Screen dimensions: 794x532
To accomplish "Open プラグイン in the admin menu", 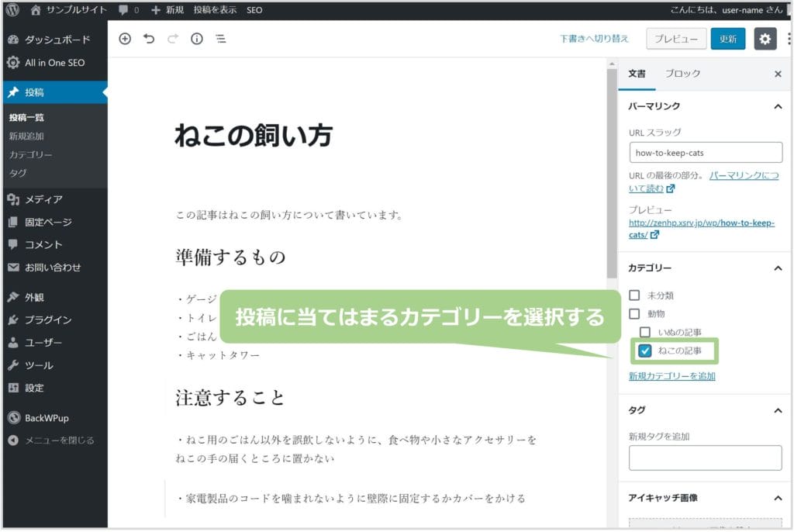I will click(x=48, y=320).
